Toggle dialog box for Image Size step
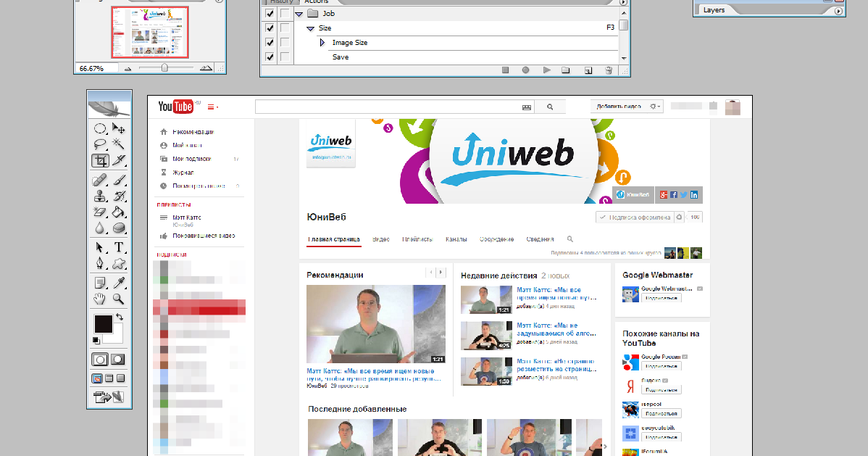Viewport: 868px width, 456px height. pyautogui.click(x=285, y=42)
